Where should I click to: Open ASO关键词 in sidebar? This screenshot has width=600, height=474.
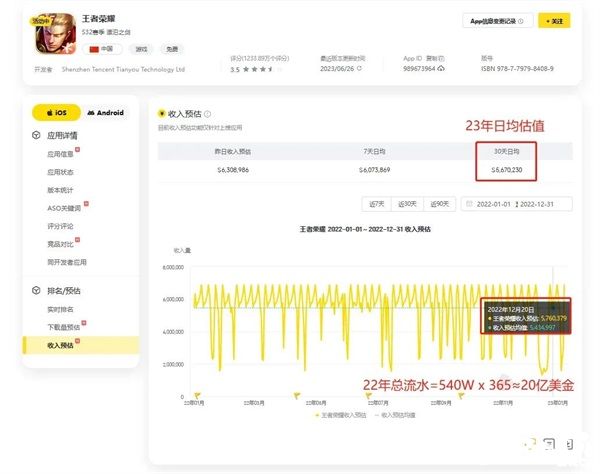tap(64, 208)
